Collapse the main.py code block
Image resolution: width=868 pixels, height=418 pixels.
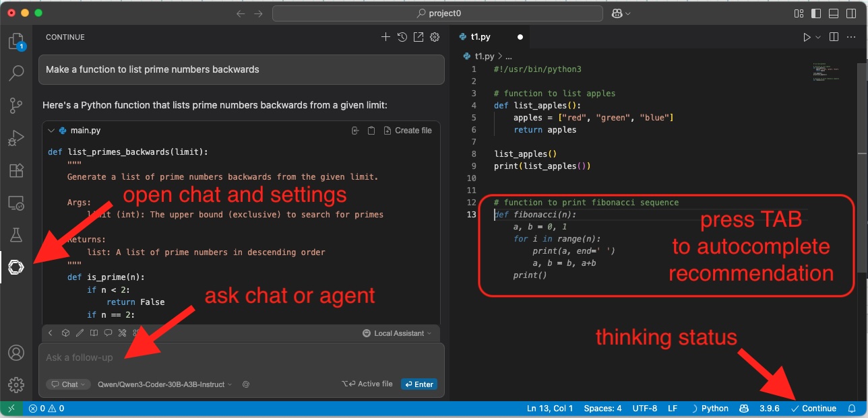tap(51, 131)
